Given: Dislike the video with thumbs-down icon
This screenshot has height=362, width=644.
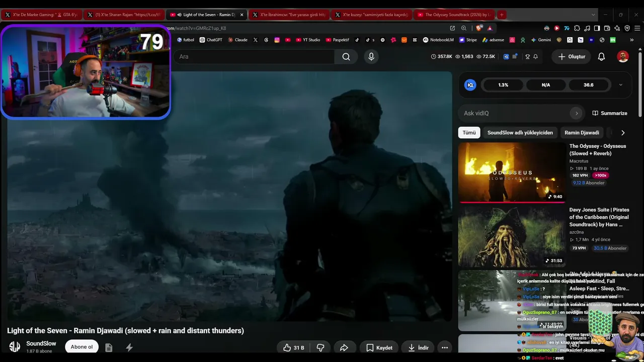Looking at the screenshot, I should [x=320, y=347].
